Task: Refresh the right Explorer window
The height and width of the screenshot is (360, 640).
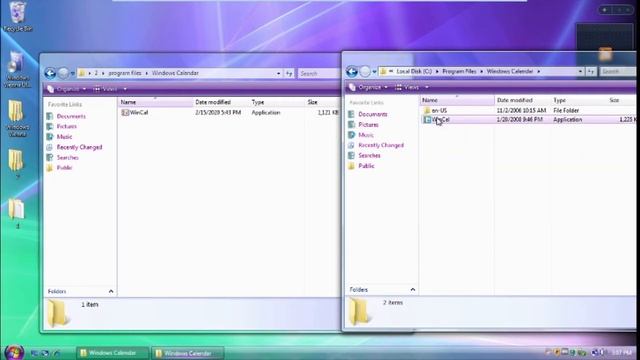Action: pos(591,71)
